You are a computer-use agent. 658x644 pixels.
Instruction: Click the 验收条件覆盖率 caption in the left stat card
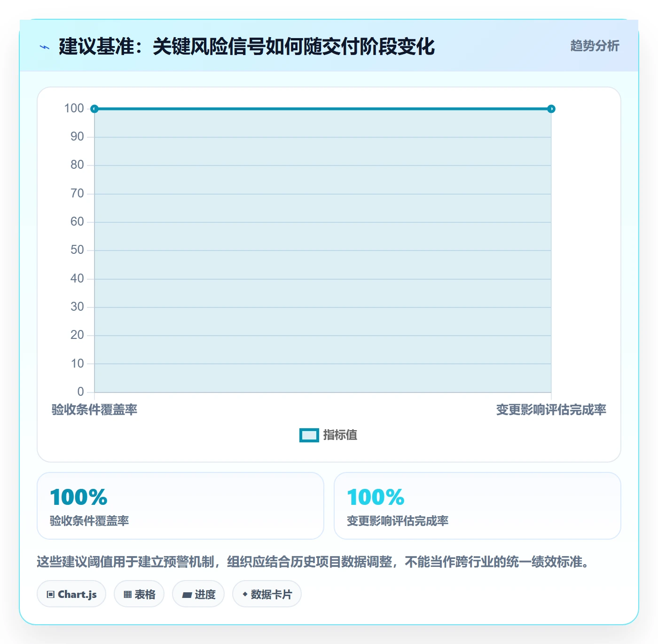click(x=89, y=521)
